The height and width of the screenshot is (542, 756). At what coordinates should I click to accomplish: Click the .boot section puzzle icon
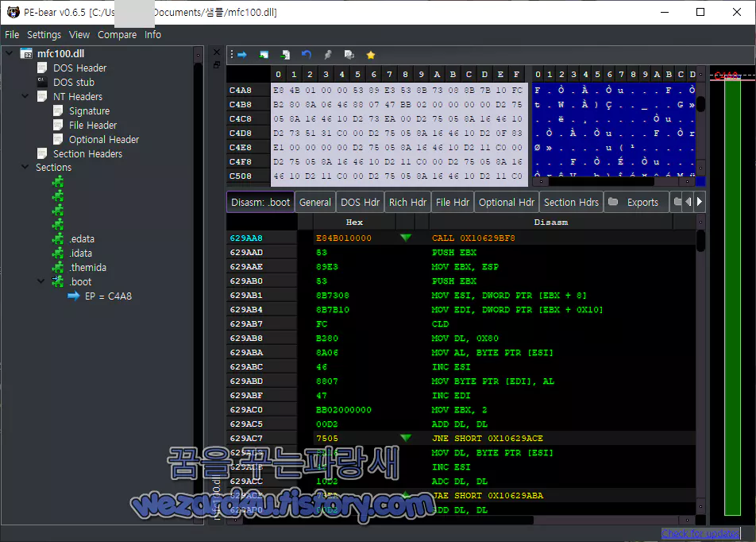tap(58, 282)
